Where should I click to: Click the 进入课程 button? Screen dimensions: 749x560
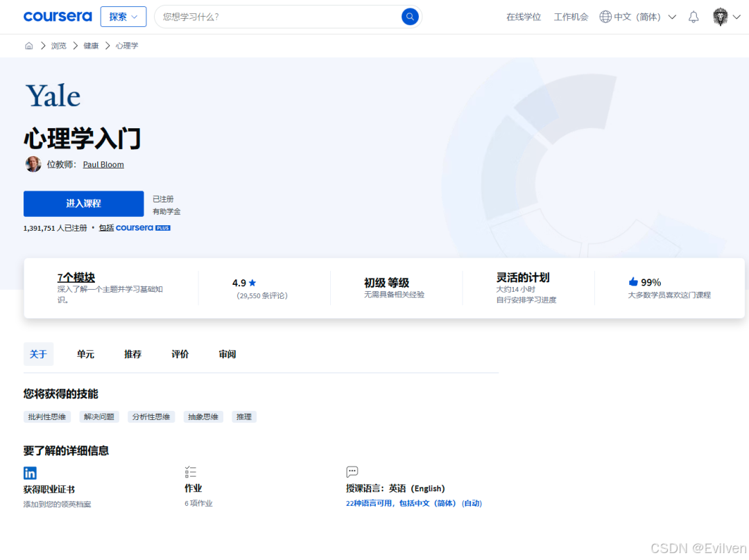point(84,204)
